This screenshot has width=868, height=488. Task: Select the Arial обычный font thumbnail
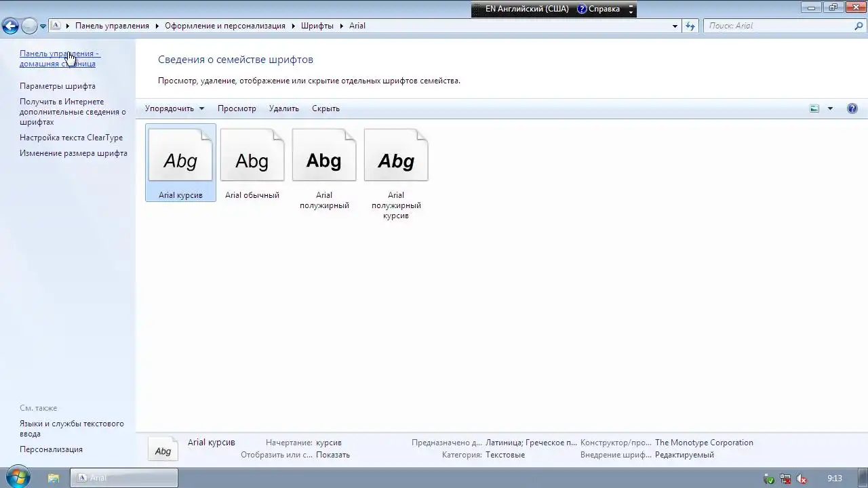click(x=252, y=163)
